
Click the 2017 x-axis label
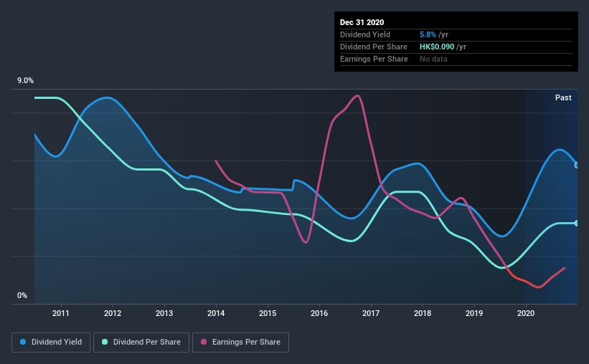371,313
